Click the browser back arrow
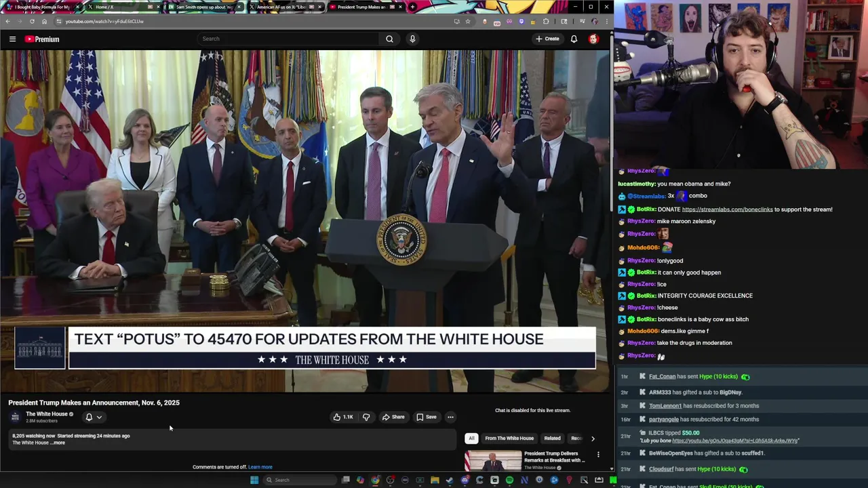Viewport: 868px width, 488px height. 7,21
